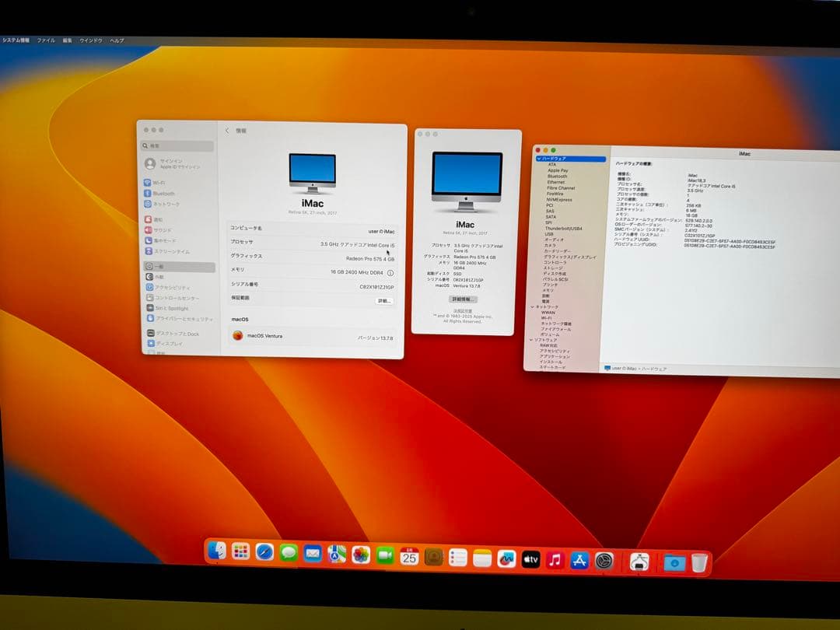This screenshot has height=630, width=840.
Task: Open Downloads folder in the Dock
Action: pyautogui.click(x=674, y=562)
